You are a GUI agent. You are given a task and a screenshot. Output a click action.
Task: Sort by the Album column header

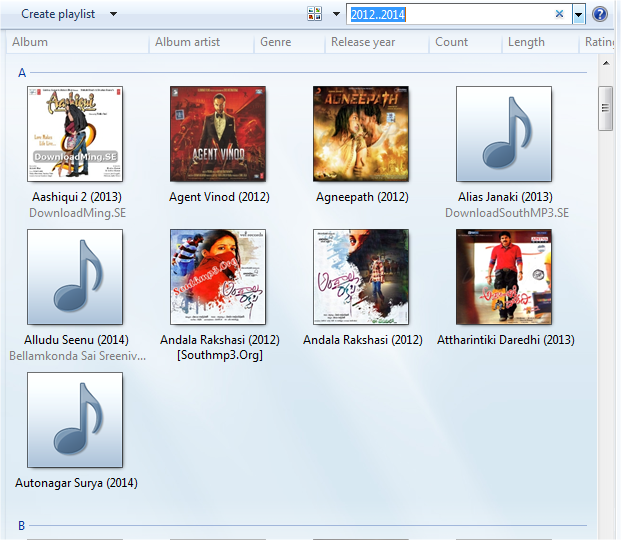click(x=78, y=42)
